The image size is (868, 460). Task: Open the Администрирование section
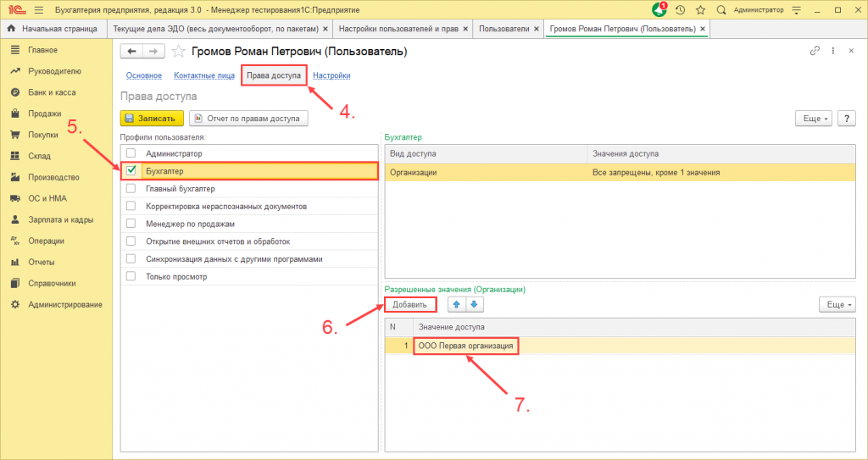click(64, 304)
